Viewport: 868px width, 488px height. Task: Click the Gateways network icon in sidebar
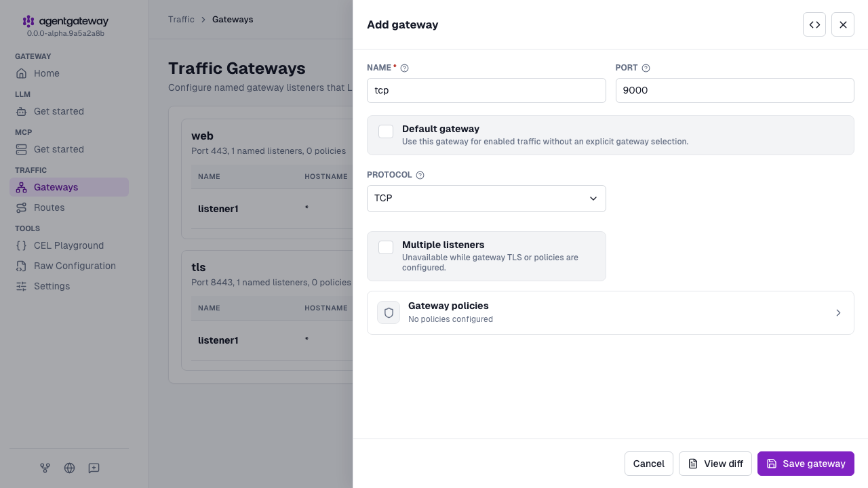[22, 187]
